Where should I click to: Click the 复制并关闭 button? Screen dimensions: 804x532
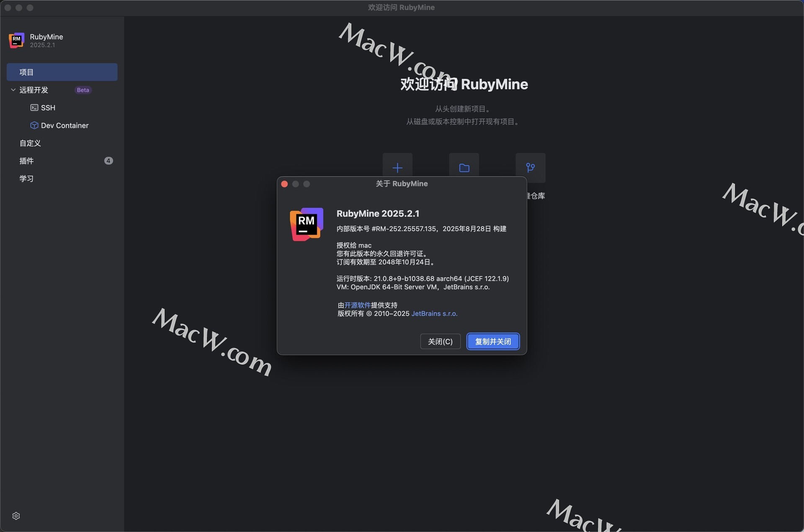pos(493,342)
